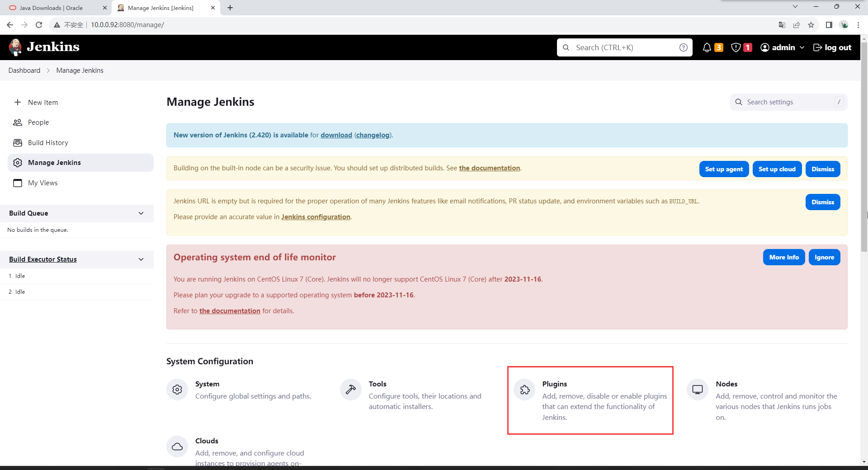The height and width of the screenshot is (470, 868).
Task: Click the Manage Jenkins breadcrumb
Action: click(80, 70)
